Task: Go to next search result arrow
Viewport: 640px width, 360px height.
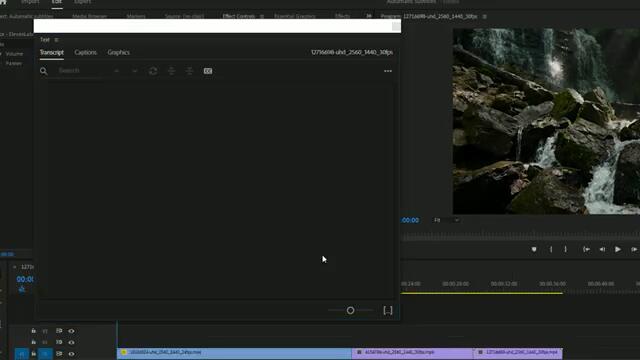Action: pyautogui.click(x=135, y=71)
